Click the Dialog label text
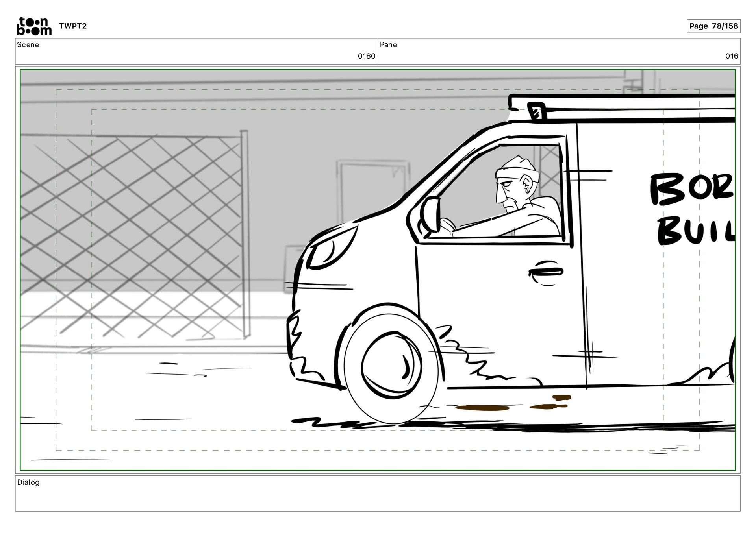The image size is (756, 534). 28,482
